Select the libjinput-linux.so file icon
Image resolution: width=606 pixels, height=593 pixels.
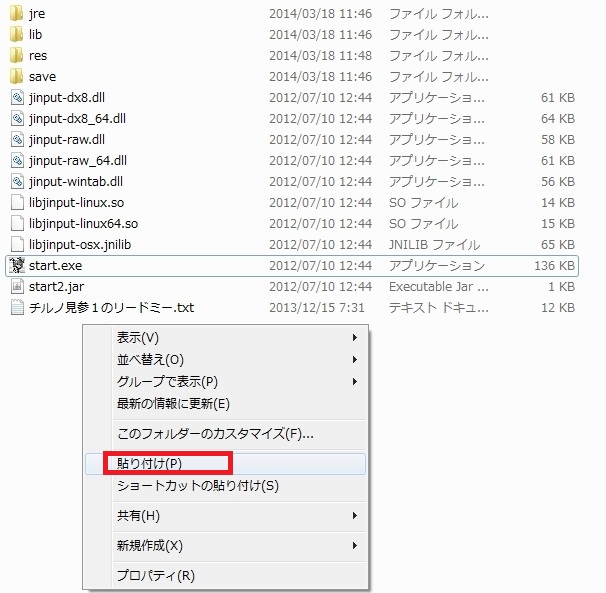[x=17, y=203]
